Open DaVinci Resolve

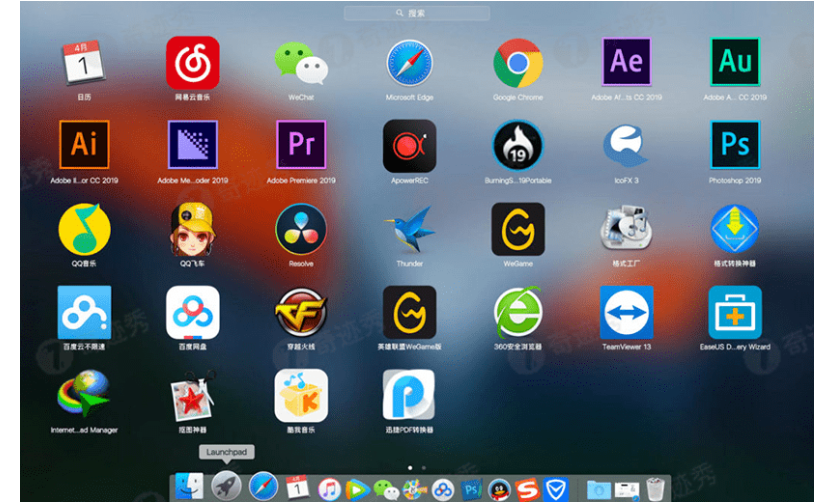point(301,229)
